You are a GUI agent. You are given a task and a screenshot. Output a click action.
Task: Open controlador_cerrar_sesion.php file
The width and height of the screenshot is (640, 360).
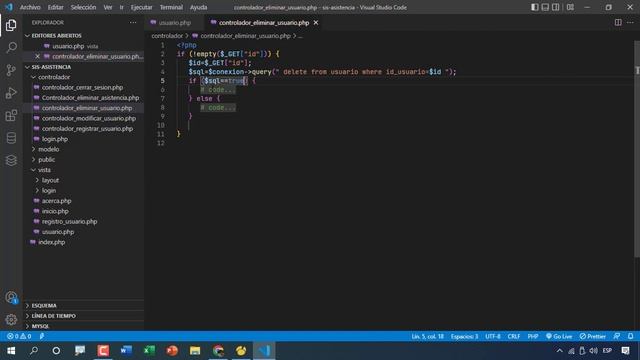click(83, 87)
